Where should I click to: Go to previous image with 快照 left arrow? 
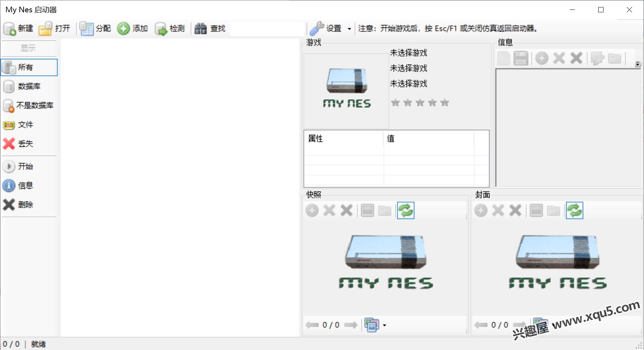tap(312, 325)
